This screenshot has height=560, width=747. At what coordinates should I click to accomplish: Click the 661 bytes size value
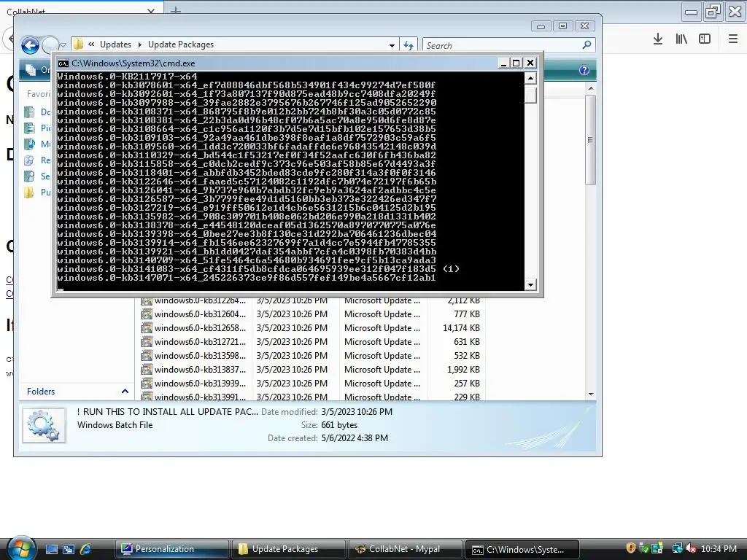(x=339, y=425)
